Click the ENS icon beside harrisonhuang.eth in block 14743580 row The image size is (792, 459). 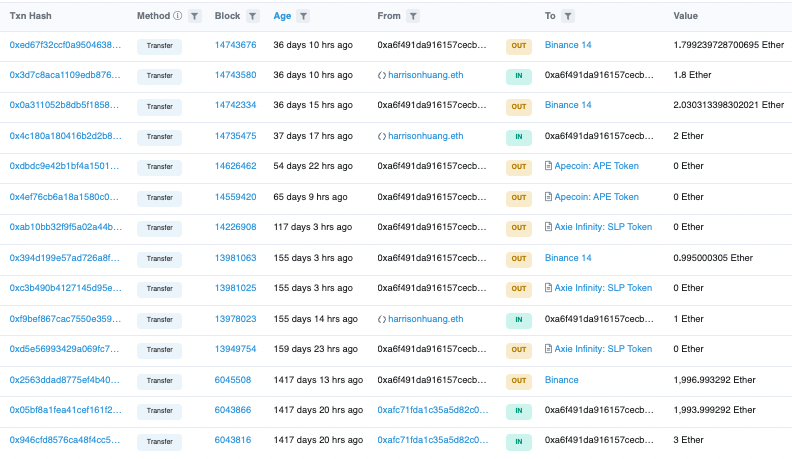coord(382,75)
